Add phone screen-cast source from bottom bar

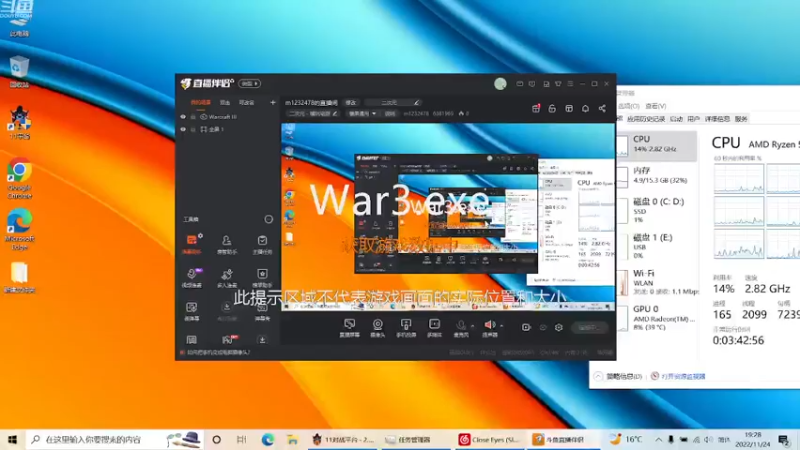tap(406, 328)
